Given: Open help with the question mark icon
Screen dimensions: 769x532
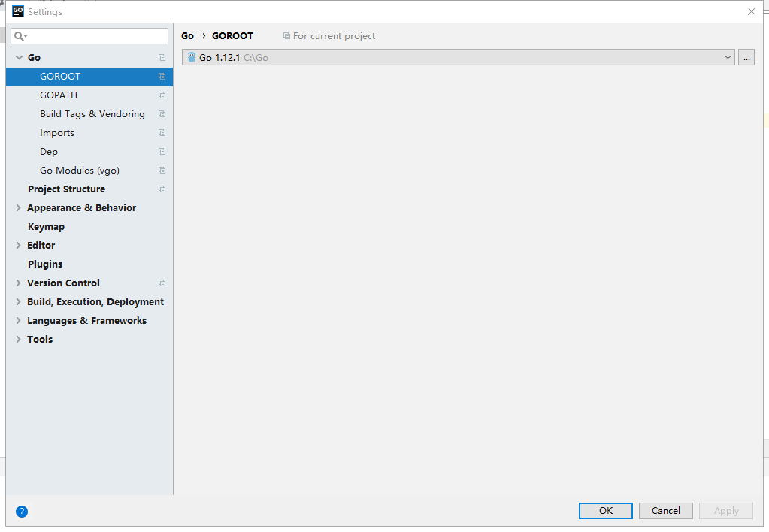Looking at the screenshot, I should click(22, 512).
